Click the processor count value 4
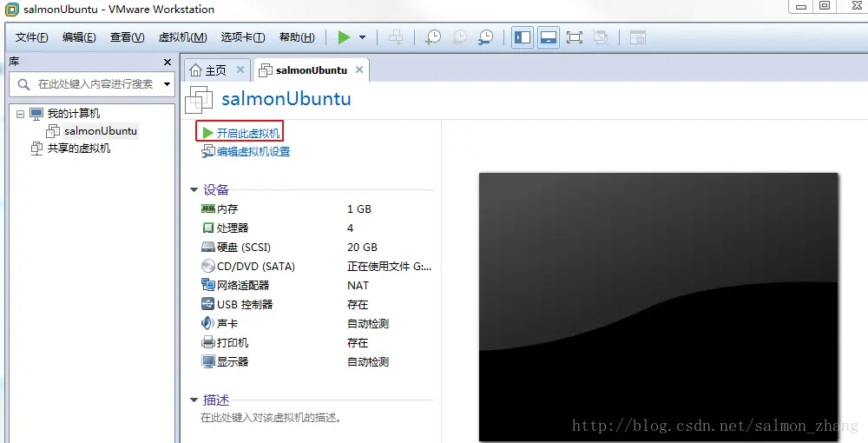Image resolution: width=868 pixels, height=443 pixels. [351, 228]
